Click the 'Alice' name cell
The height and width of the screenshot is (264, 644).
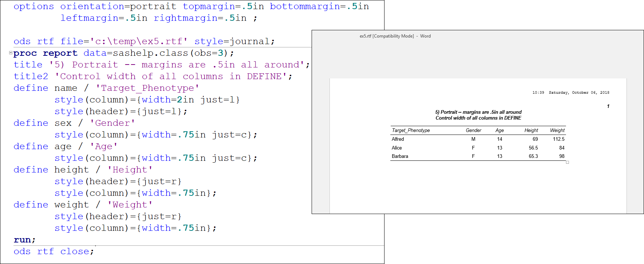pos(397,148)
